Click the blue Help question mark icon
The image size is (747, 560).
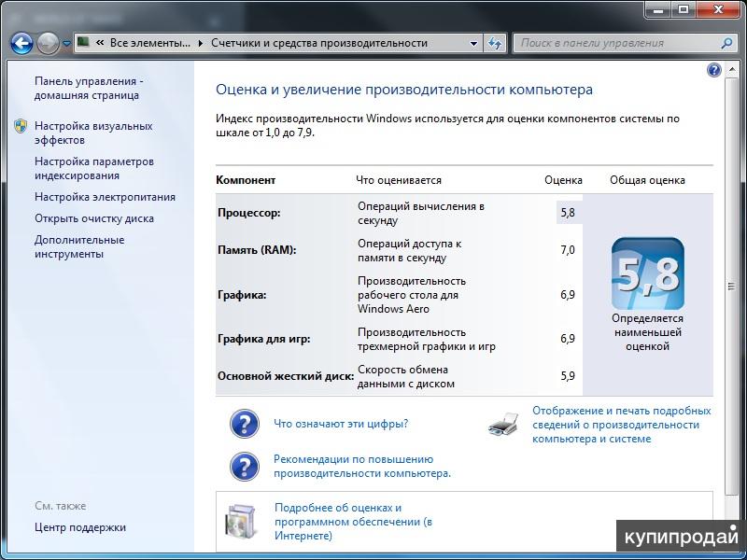(x=714, y=70)
